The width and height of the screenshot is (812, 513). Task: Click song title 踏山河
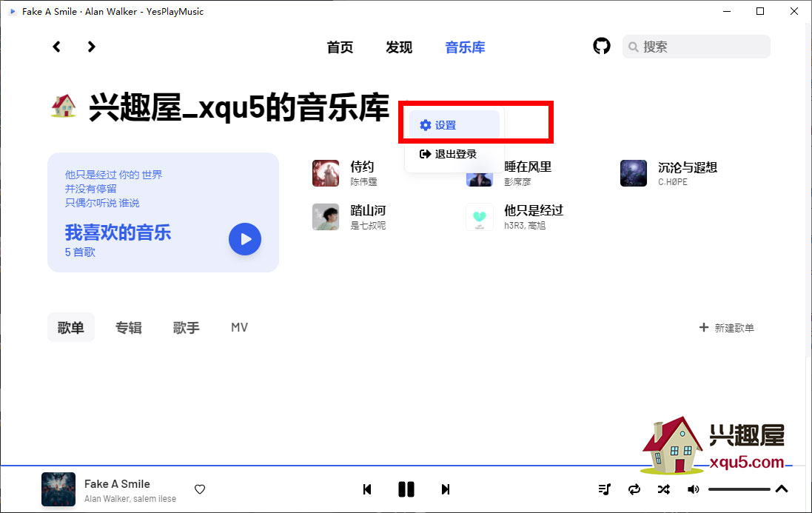(368, 210)
